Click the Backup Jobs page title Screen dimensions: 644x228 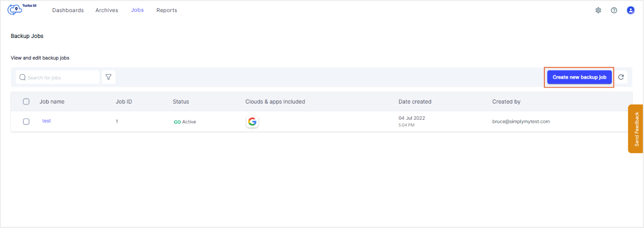[x=27, y=36]
